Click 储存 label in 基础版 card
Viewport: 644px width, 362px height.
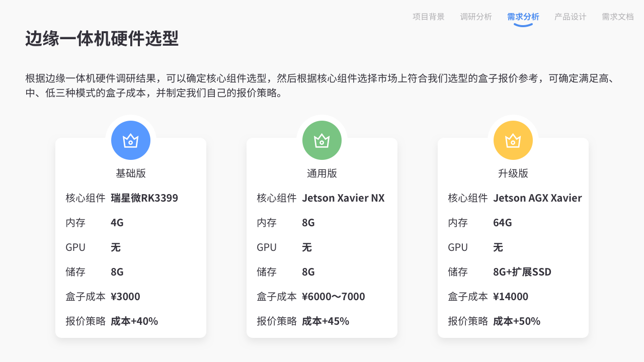75,272
